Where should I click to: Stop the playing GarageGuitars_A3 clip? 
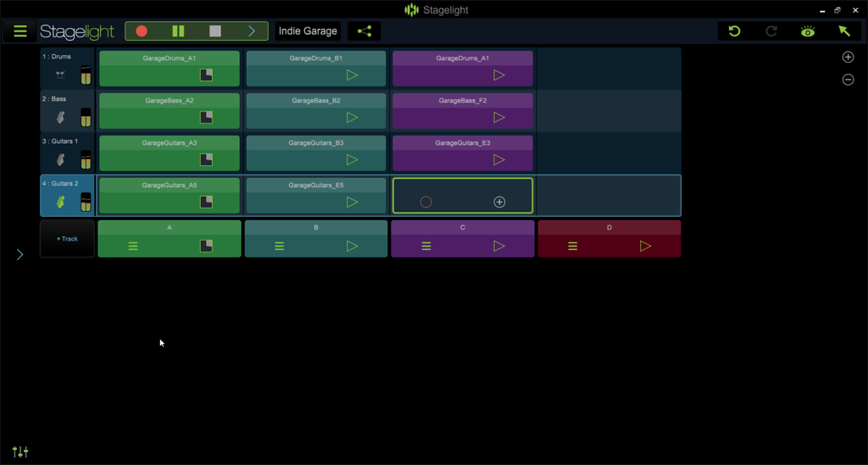point(207,160)
